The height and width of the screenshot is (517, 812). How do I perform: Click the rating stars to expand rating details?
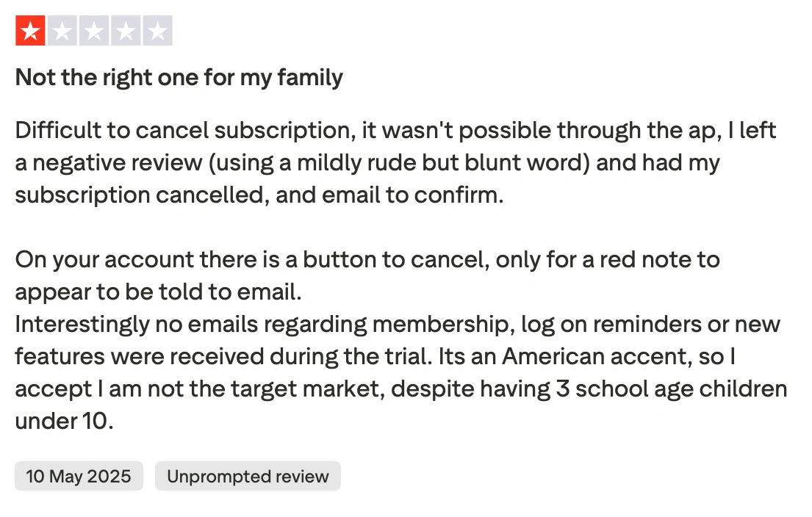[94, 29]
